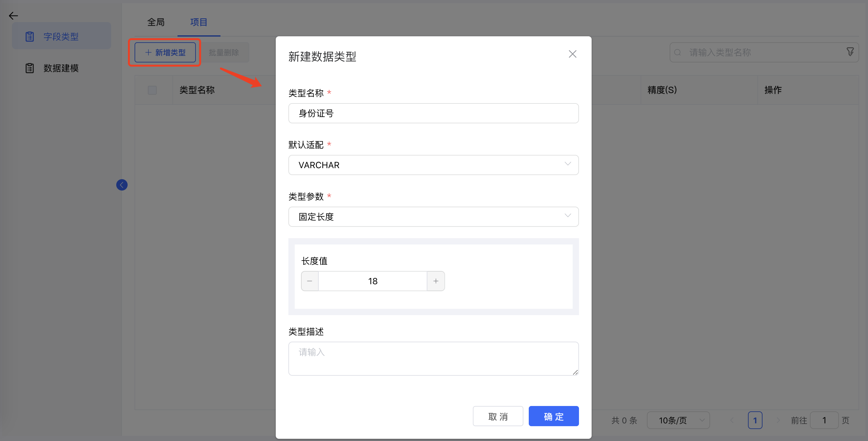Open the 10条/页 page size dropdown

pyautogui.click(x=678, y=420)
